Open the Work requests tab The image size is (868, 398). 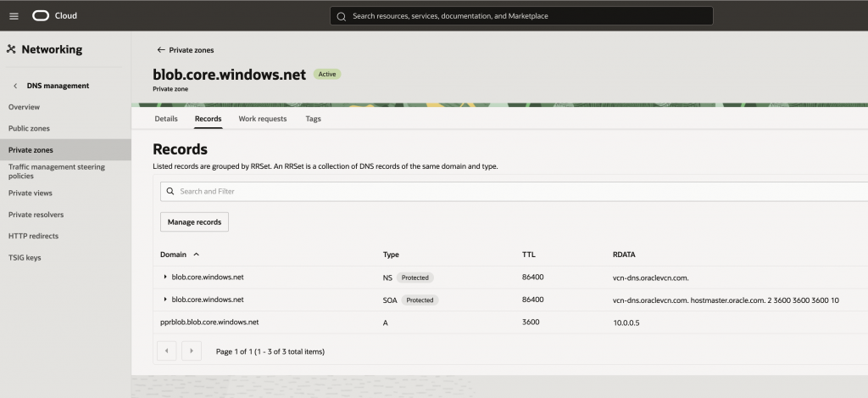coord(263,119)
